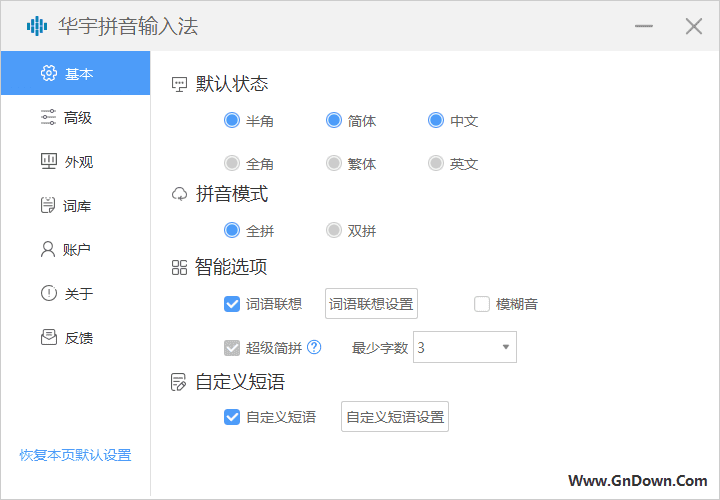Click the 账户 user icon in sidebar
720x500 pixels.
tap(48, 249)
